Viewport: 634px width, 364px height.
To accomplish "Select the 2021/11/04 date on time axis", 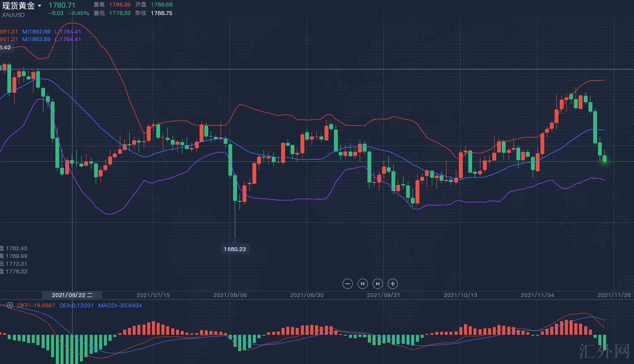I will pyautogui.click(x=537, y=295).
